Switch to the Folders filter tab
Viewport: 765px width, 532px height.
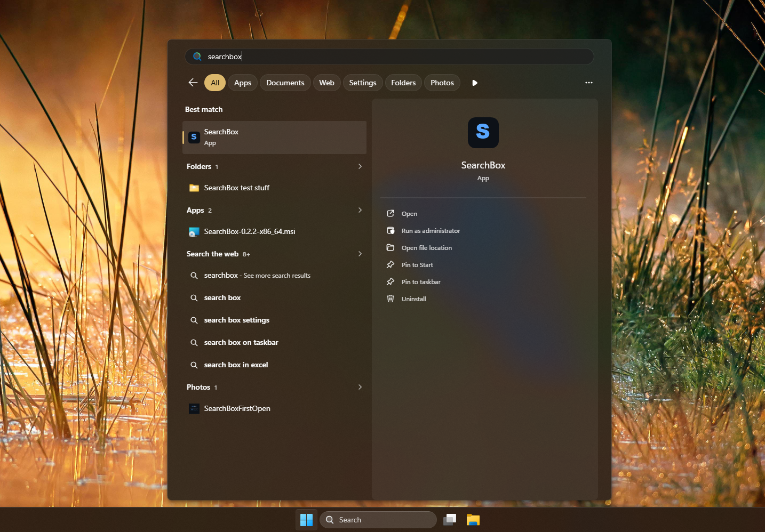(x=403, y=83)
